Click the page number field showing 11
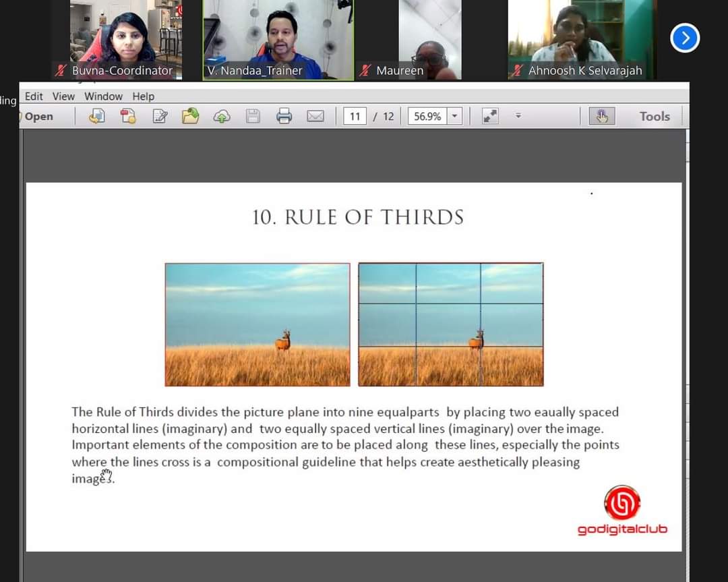The width and height of the screenshot is (728, 582). 355,116
